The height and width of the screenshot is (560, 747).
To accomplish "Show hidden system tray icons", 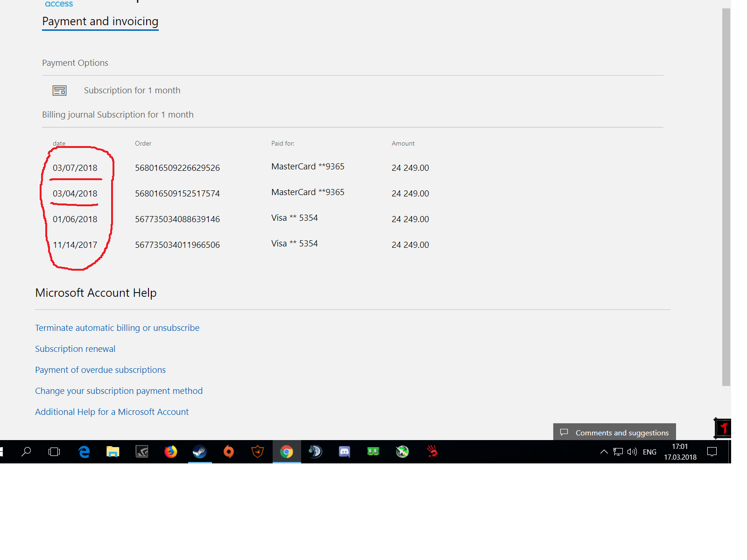I will tap(604, 452).
